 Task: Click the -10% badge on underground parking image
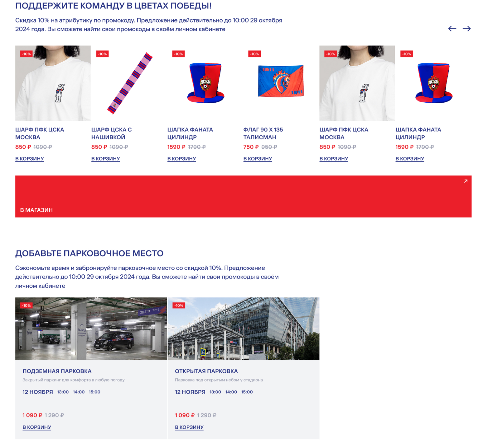click(x=26, y=305)
